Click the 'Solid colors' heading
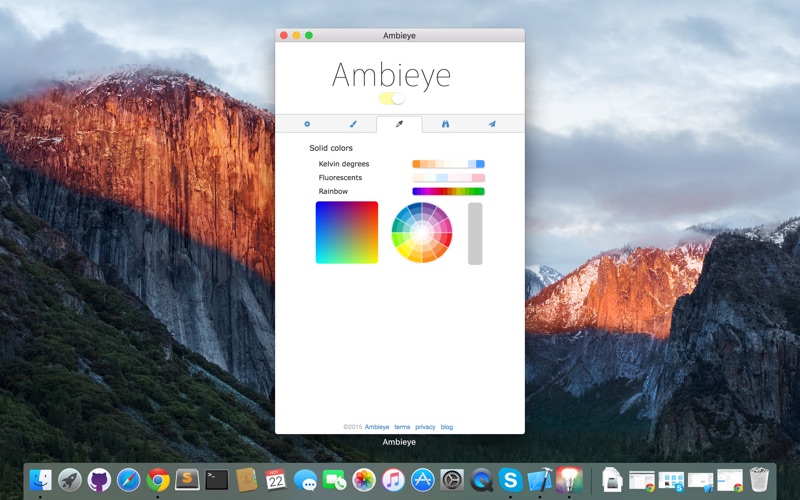The height and width of the screenshot is (500, 800). 331,148
